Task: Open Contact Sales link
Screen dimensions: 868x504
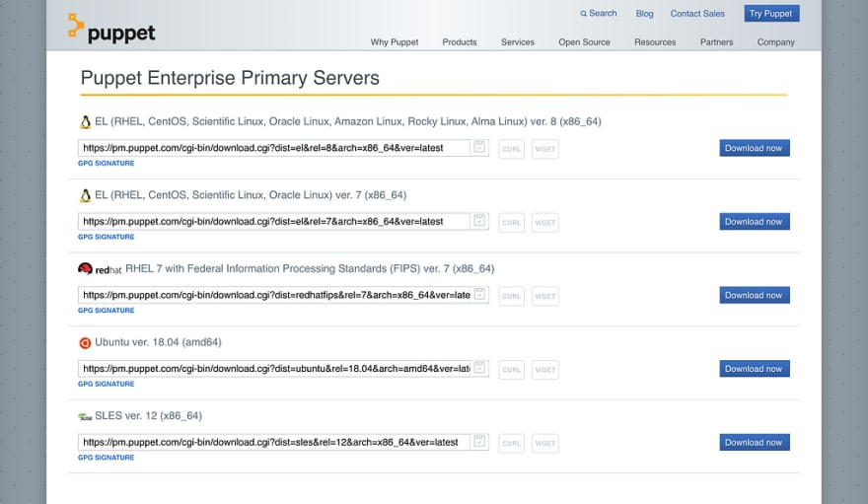Action: click(697, 13)
